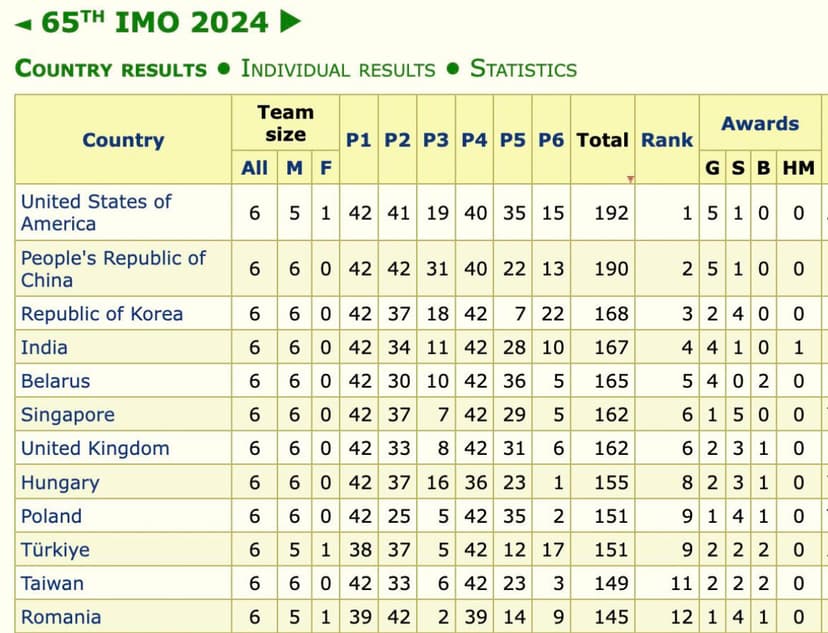828x633 pixels.
Task: Sort table by Country column
Action: coord(123,140)
